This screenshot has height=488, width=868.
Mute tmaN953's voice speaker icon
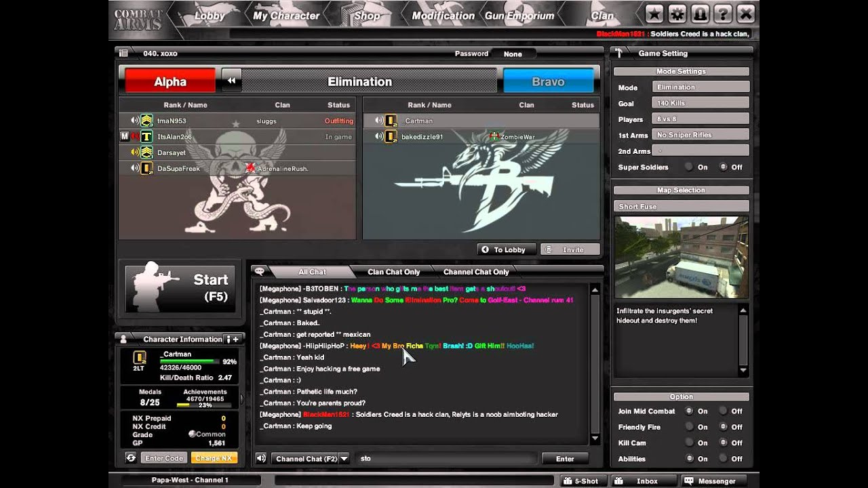click(x=135, y=121)
